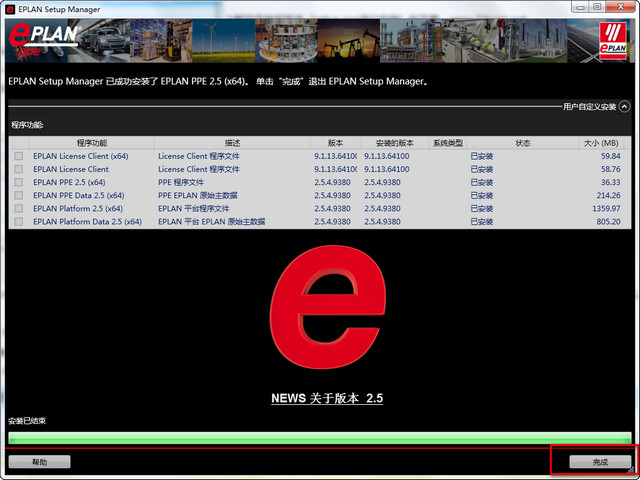Screen dimensions: 640x480
Task: Click the PPE 程序文件 description cell
Action: click(x=181, y=182)
